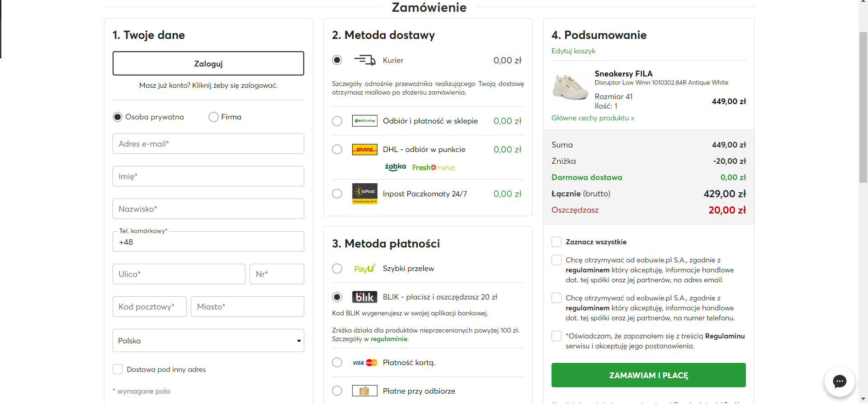The image size is (868, 409).
Task: Open the Edytuj koszyk link
Action: coord(573,51)
